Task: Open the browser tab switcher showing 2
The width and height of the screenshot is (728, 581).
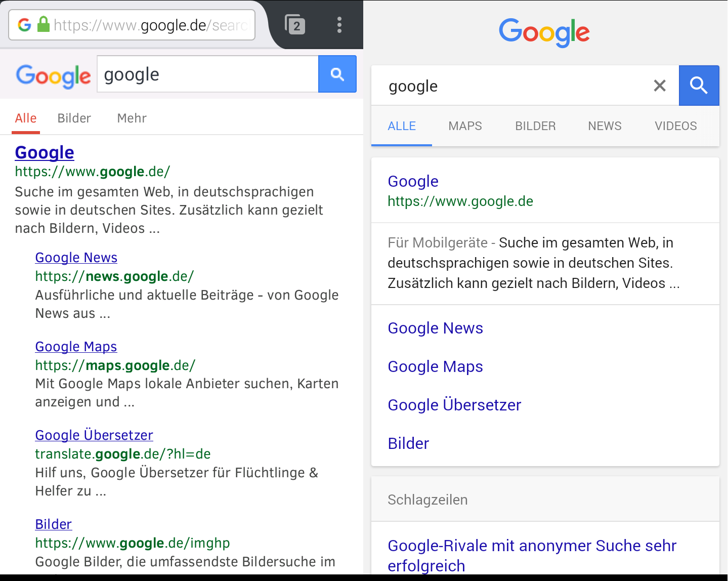Action: [295, 25]
